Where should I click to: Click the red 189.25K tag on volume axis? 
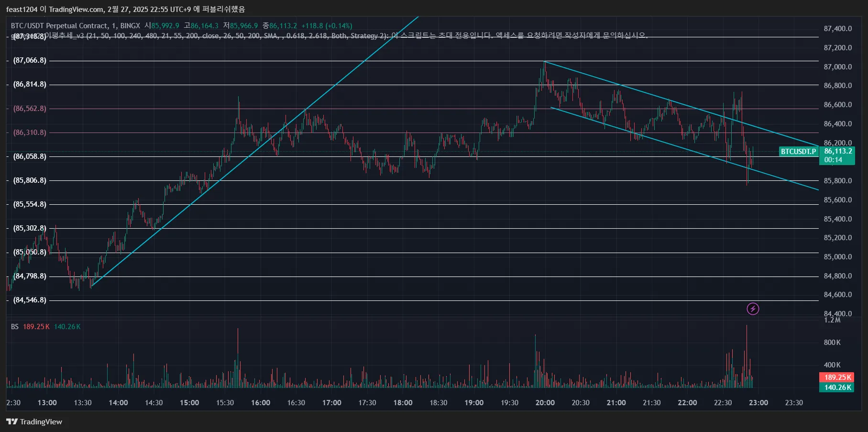pos(837,377)
